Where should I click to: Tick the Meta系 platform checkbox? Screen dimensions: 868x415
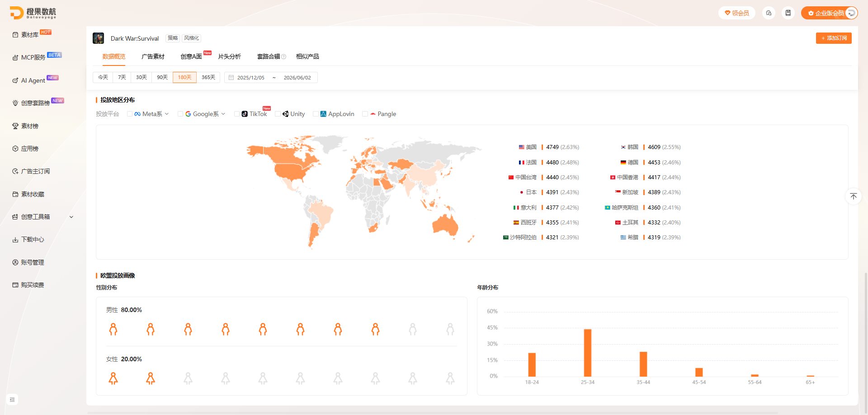[x=130, y=114]
